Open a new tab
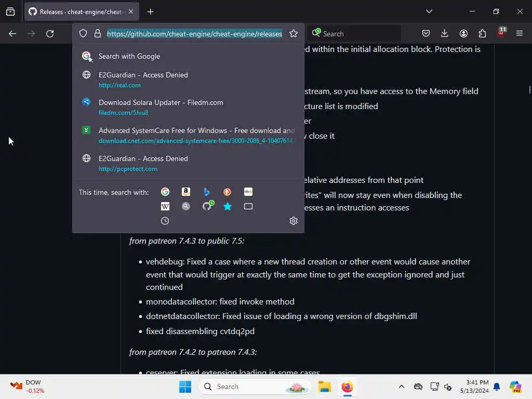532x399 pixels. pos(150,12)
